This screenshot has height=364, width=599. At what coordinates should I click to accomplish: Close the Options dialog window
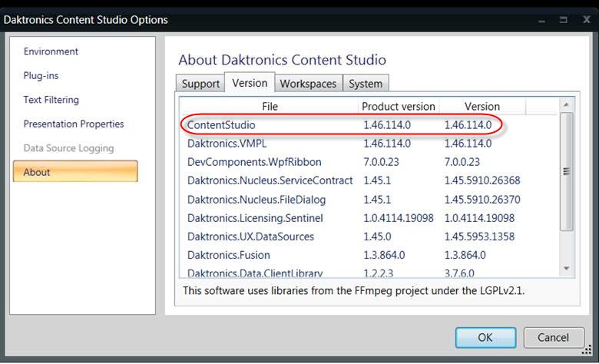pos(585,19)
